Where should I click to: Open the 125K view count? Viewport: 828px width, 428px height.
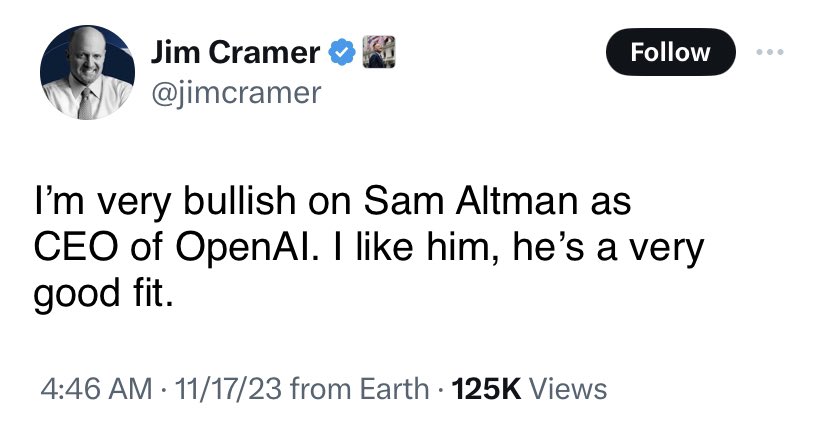pyautogui.click(x=487, y=389)
